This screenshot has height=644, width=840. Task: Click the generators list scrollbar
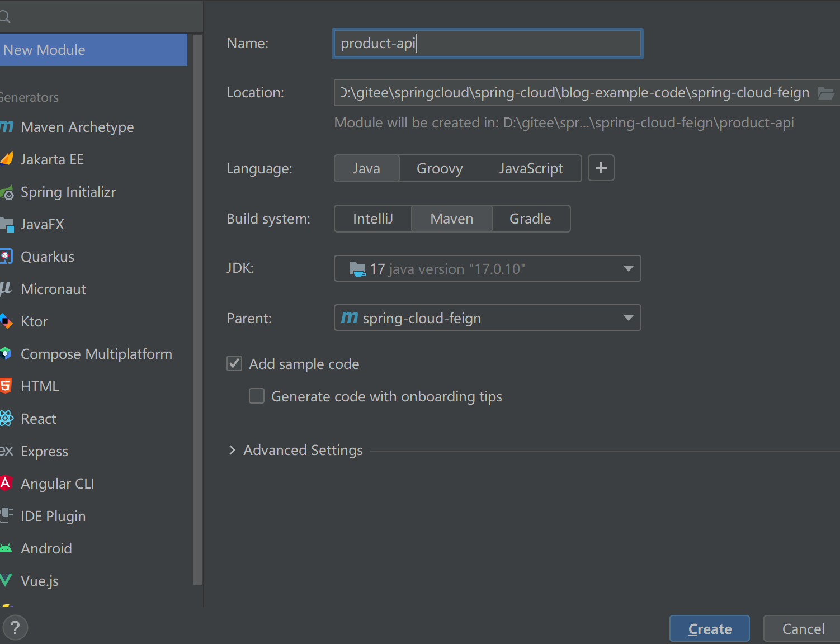tap(197, 309)
